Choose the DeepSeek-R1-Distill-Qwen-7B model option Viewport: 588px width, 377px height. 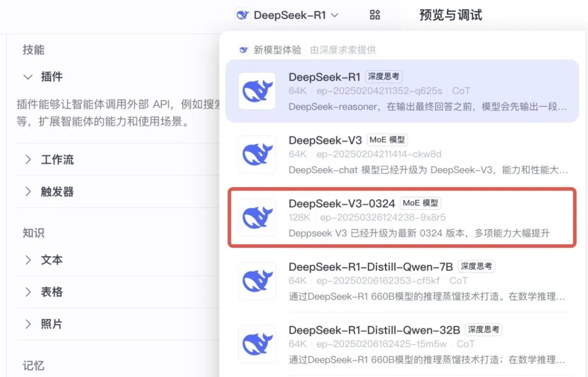(x=402, y=281)
